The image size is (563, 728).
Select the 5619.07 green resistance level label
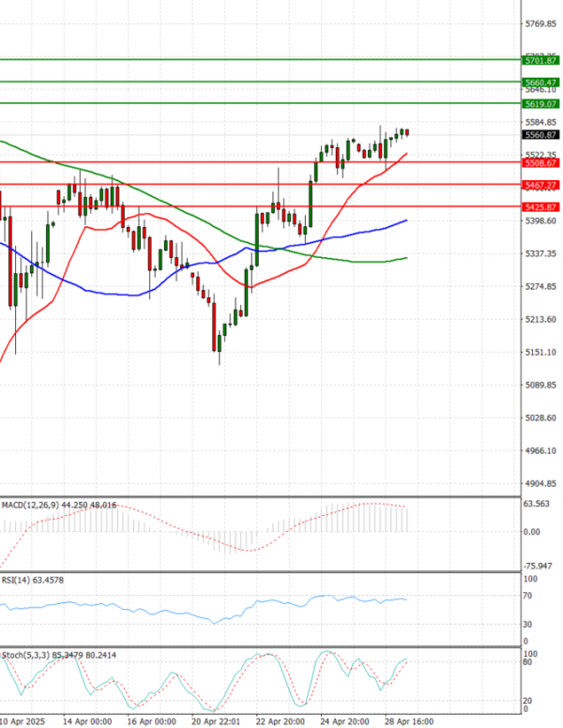click(543, 104)
